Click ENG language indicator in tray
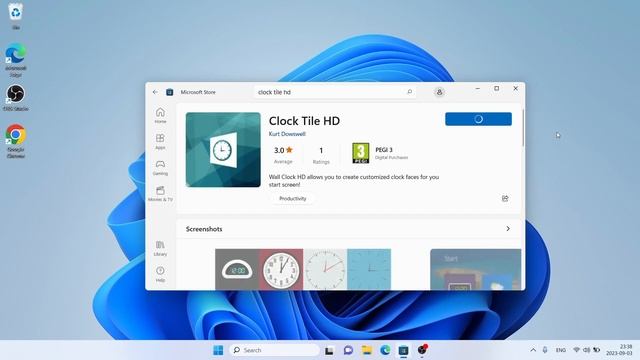Image resolution: width=640 pixels, height=360 pixels. point(561,350)
